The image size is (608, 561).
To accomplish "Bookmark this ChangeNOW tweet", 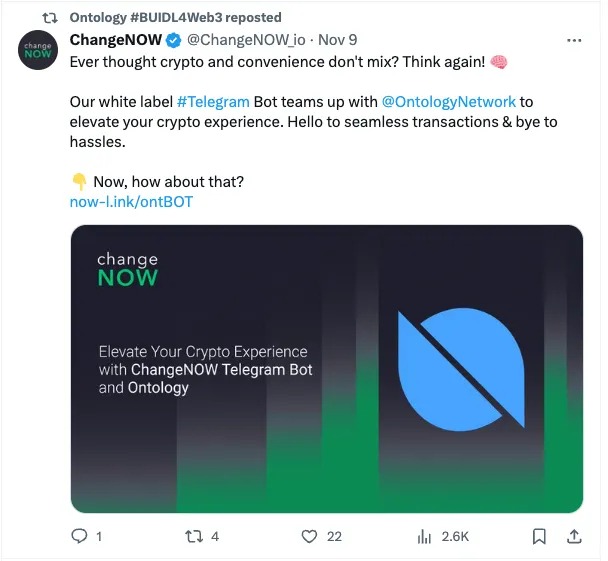I will coord(539,537).
